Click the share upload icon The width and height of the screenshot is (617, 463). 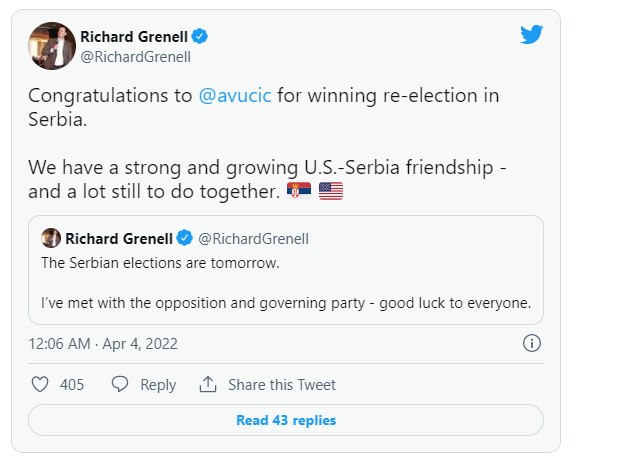point(208,385)
